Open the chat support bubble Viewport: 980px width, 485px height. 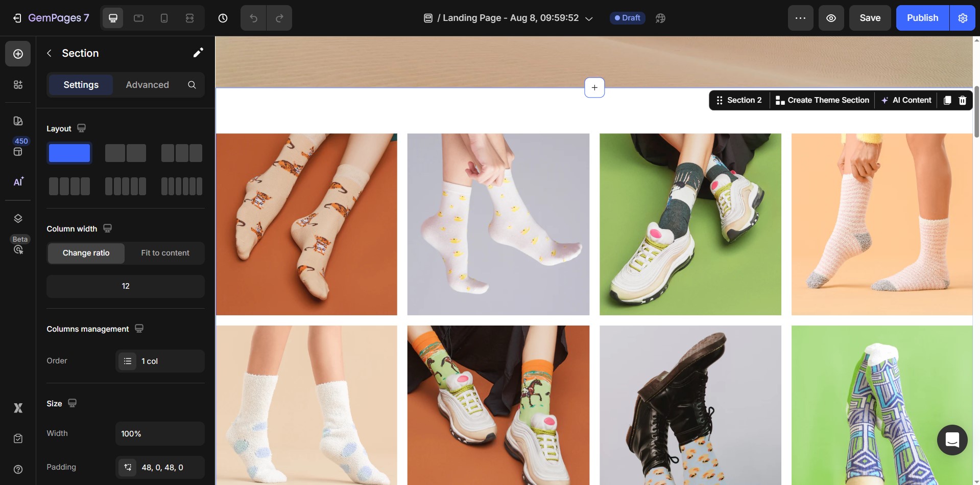(x=952, y=440)
